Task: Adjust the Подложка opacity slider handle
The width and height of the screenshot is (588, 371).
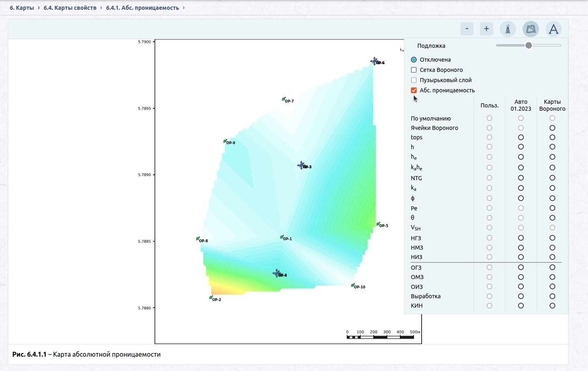Action: tap(529, 45)
